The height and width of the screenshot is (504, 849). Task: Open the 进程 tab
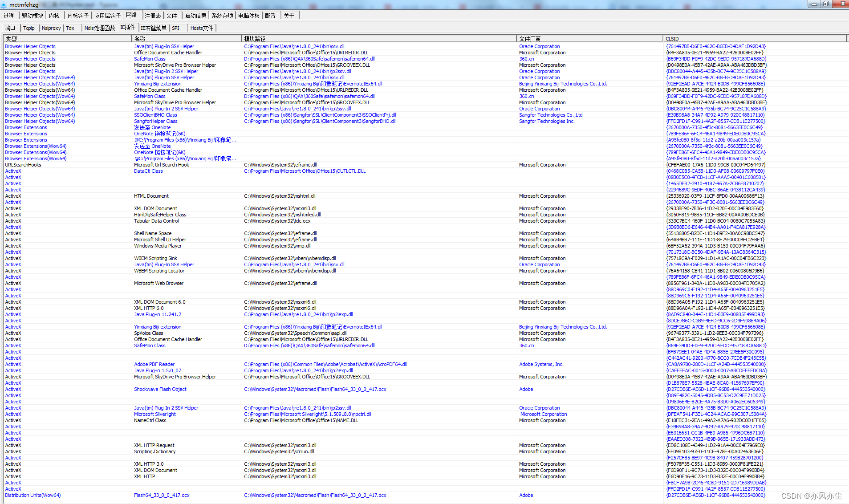(x=9, y=16)
